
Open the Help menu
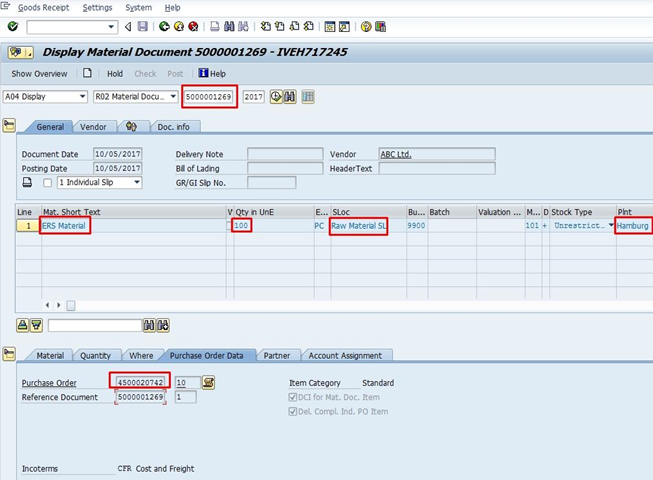(x=172, y=7)
